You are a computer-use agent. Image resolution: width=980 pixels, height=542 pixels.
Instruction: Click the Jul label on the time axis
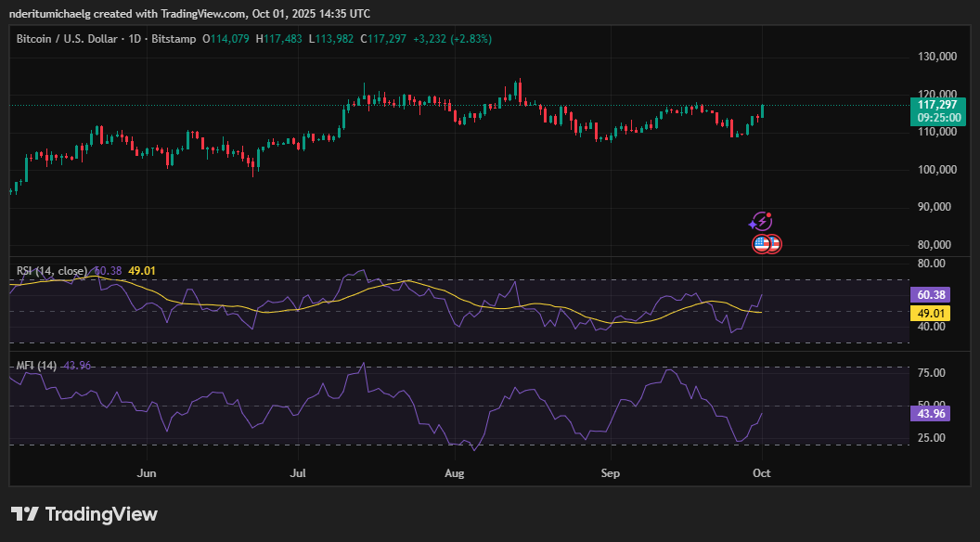(299, 472)
